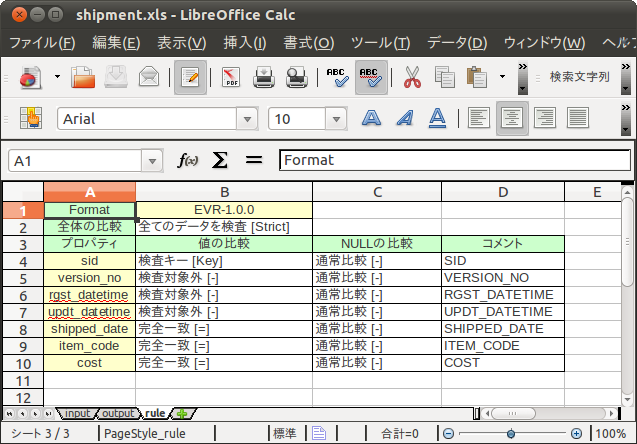Toggle AutoSpellcheck icon
The height and width of the screenshot is (444, 637).
371,77
